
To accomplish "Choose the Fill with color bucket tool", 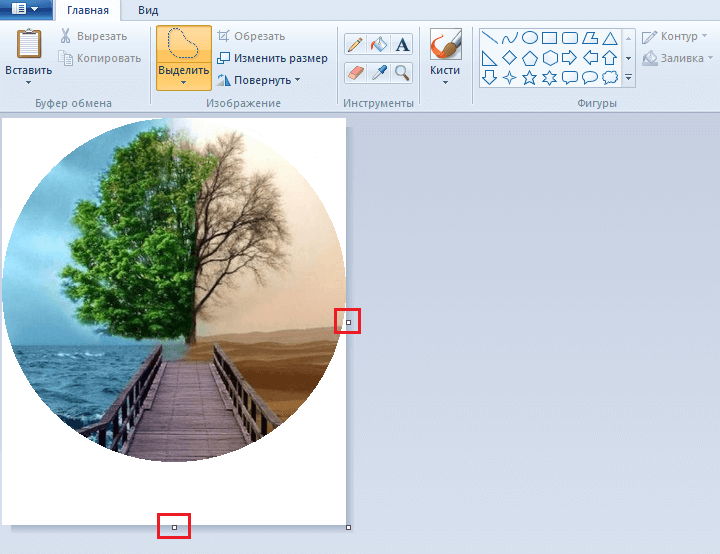I will 379,44.
